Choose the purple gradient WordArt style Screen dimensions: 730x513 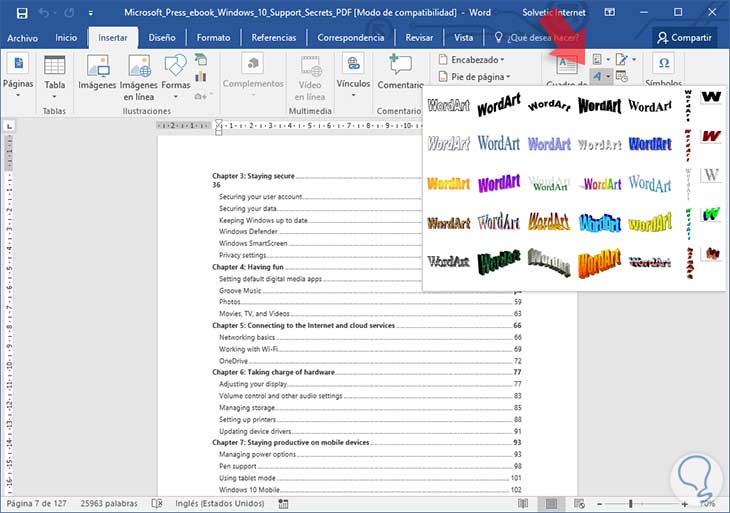[x=499, y=183]
